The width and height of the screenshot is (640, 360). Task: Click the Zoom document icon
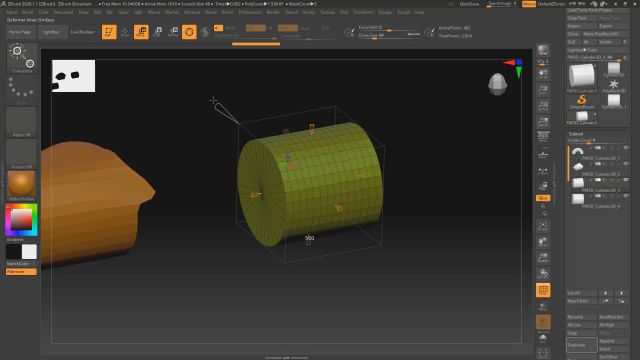(543, 90)
